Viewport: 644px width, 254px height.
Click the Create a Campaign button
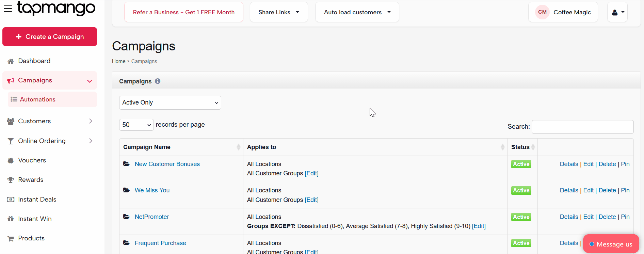click(x=50, y=36)
